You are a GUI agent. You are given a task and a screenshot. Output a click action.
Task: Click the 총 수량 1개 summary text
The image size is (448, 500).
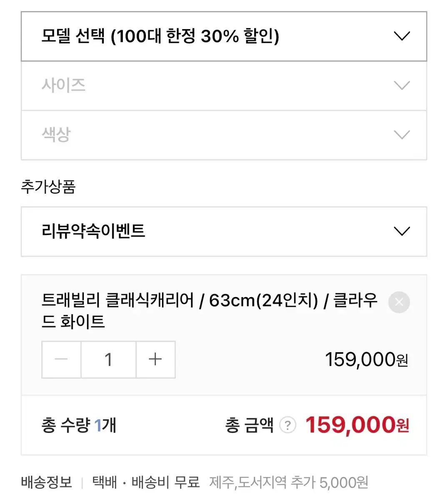point(79,425)
